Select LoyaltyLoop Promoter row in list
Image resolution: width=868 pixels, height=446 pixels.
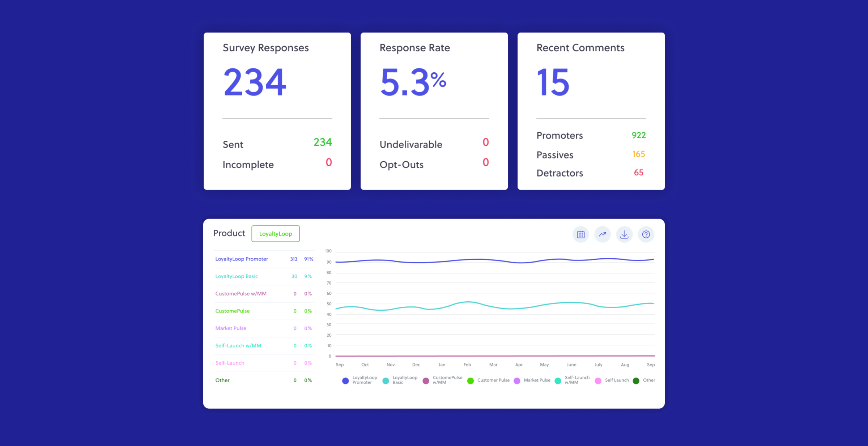coord(242,259)
